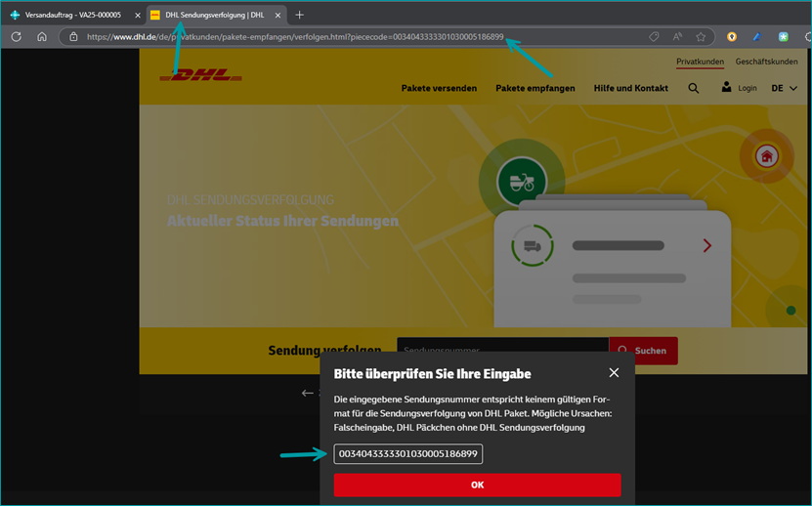Open the DHL site search magnifier
Viewport: 812px width, 506px height.
tap(693, 88)
